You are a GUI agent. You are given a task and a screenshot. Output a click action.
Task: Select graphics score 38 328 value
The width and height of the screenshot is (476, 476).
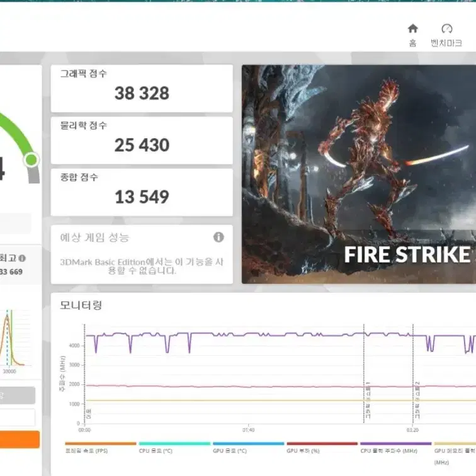pos(142,93)
